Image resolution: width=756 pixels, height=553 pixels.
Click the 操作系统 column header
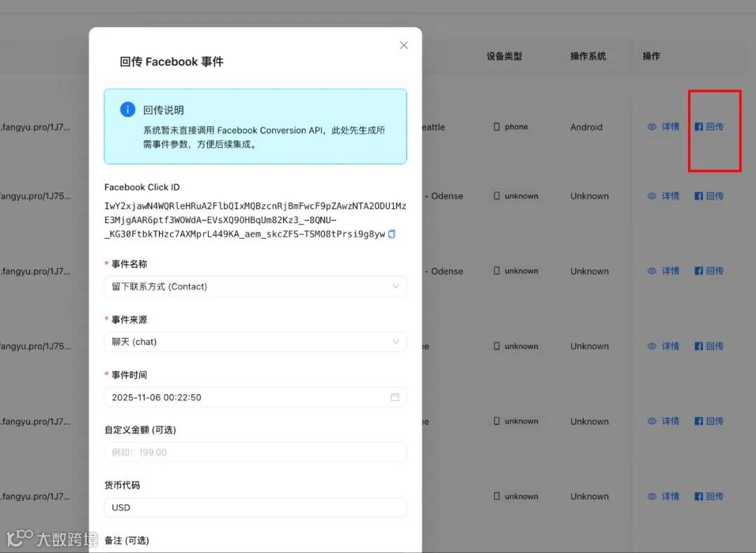588,57
